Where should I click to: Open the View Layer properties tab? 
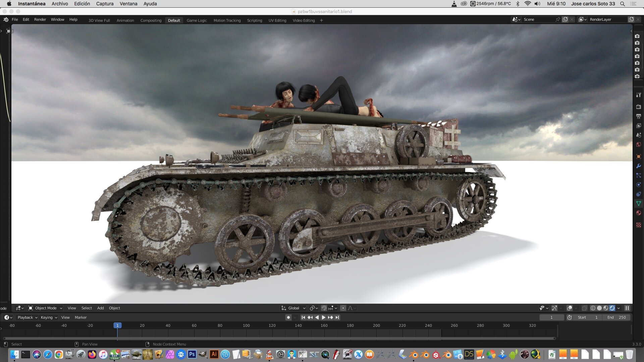click(638, 126)
